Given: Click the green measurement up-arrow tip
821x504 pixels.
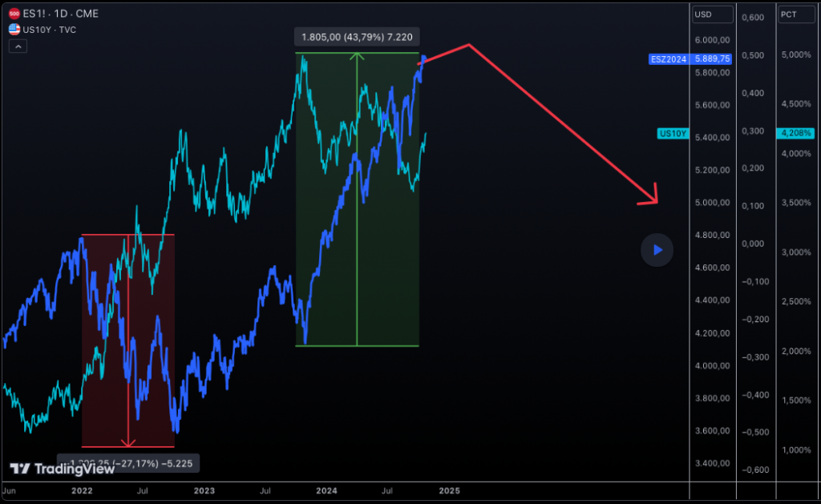Looking at the screenshot, I should click(x=358, y=56).
